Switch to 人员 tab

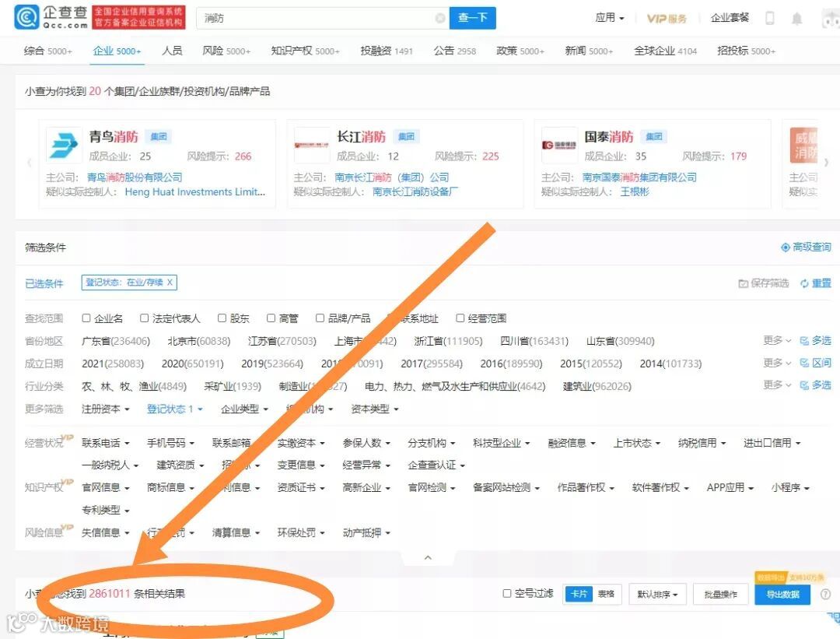(x=172, y=51)
